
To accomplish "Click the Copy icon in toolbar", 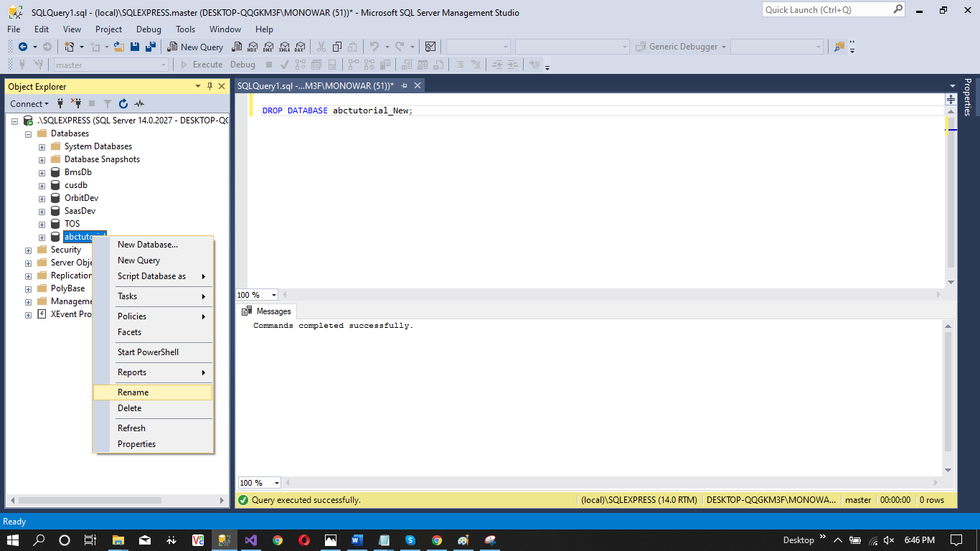I will tap(336, 47).
